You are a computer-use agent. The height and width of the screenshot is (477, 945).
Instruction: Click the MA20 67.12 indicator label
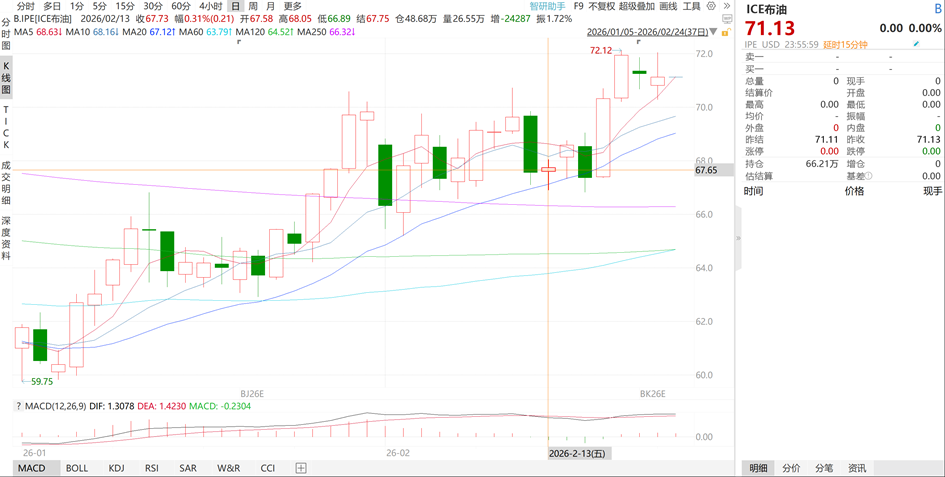pyautogui.click(x=149, y=31)
